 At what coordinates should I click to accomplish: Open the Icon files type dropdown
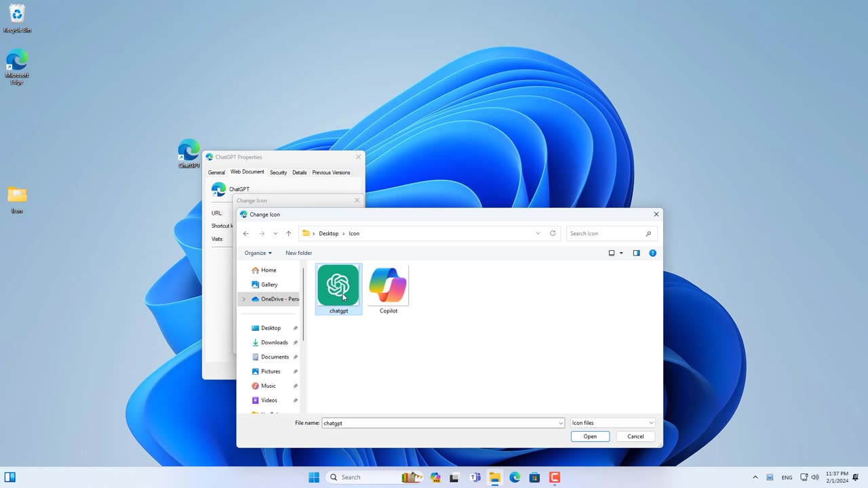pos(612,423)
